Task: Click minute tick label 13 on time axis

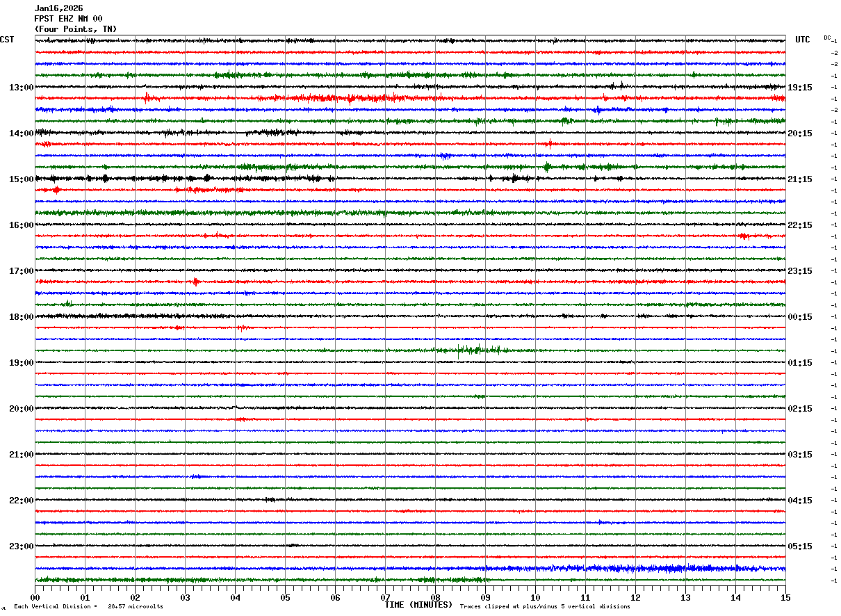Action: pyautogui.click(x=685, y=597)
